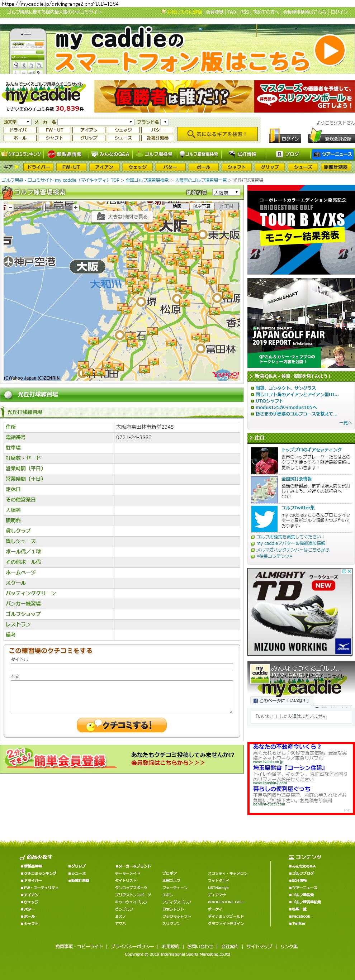
Task: Select シャフト category in search box
Action: point(55,138)
